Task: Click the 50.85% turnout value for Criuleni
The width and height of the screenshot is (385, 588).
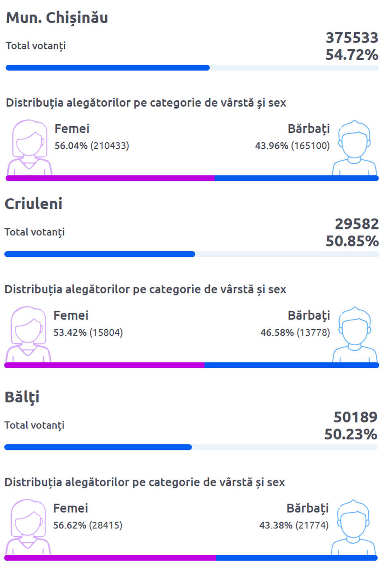Action: [x=352, y=241]
